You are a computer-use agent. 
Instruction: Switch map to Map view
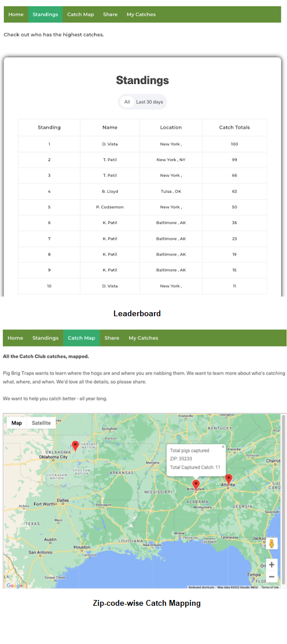point(17,423)
